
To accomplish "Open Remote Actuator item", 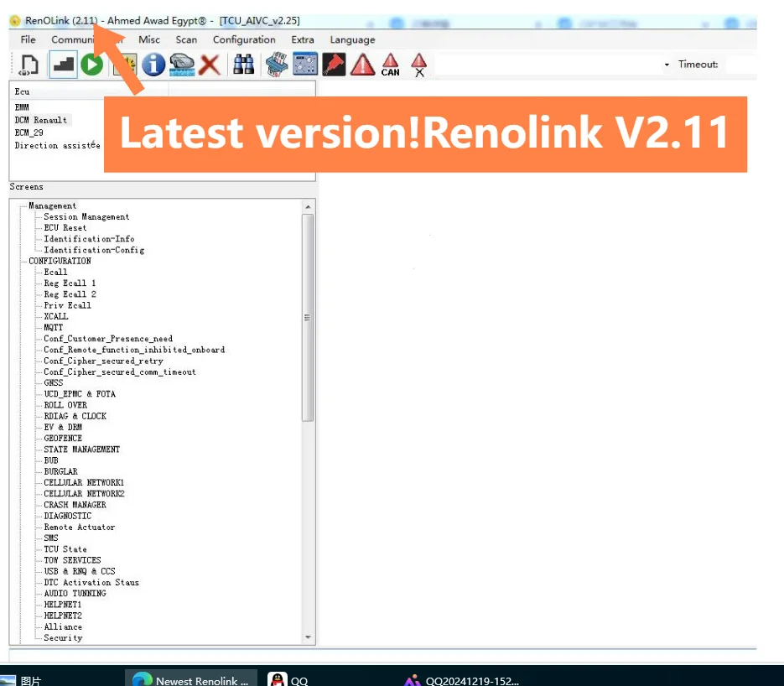I will pyautogui.click(x=80, y=527).
